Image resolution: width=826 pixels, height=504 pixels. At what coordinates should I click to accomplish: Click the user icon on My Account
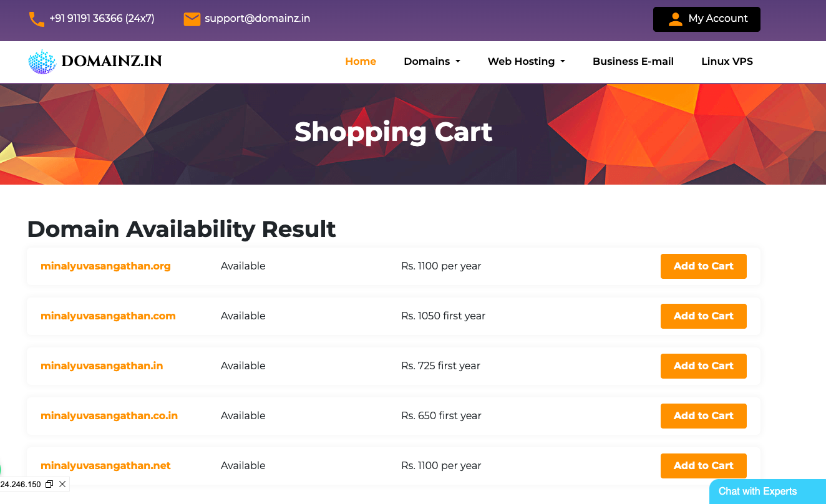tap(675, 19)
